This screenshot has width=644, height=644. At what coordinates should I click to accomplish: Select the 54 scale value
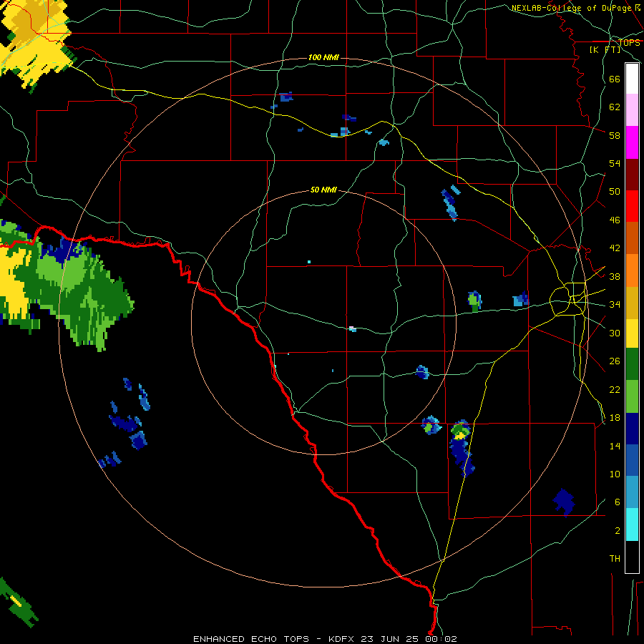pyautogui.click(x=615, y=163)
